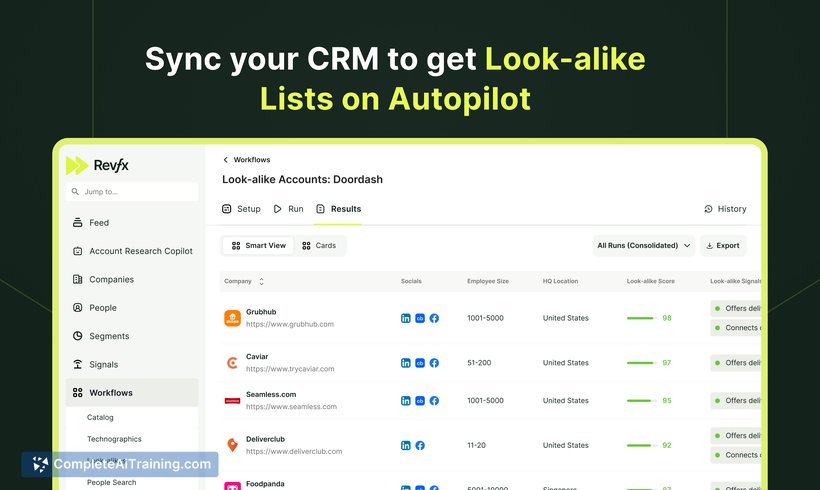This screenshot has height=490, width=820.
Task: Open Caviar's Crunchbase icon
Action: 420,363
